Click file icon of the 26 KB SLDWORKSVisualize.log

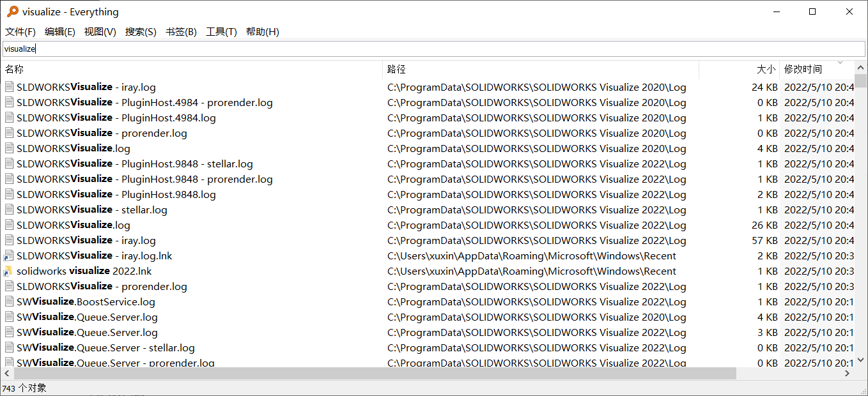click(9, 225)
